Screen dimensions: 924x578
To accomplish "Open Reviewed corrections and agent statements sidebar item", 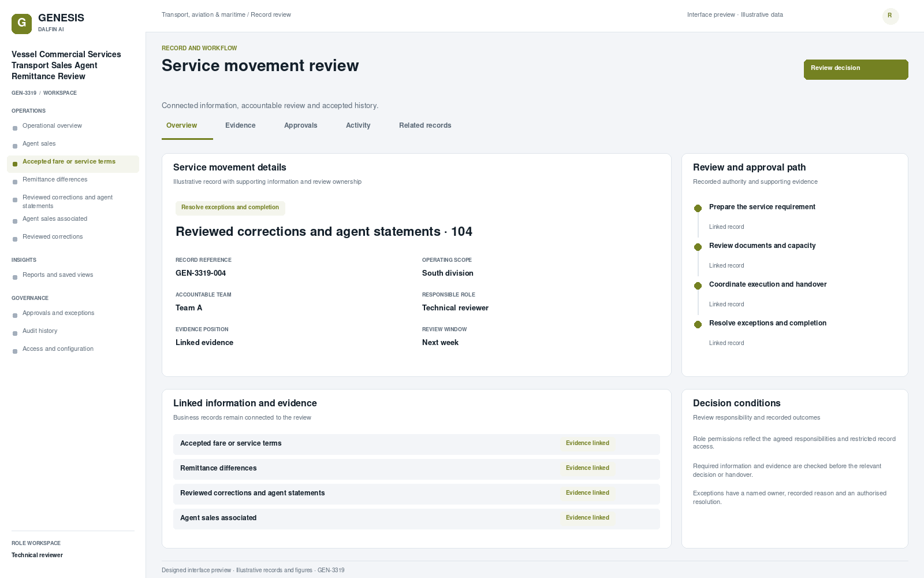I will pos(73,202).
